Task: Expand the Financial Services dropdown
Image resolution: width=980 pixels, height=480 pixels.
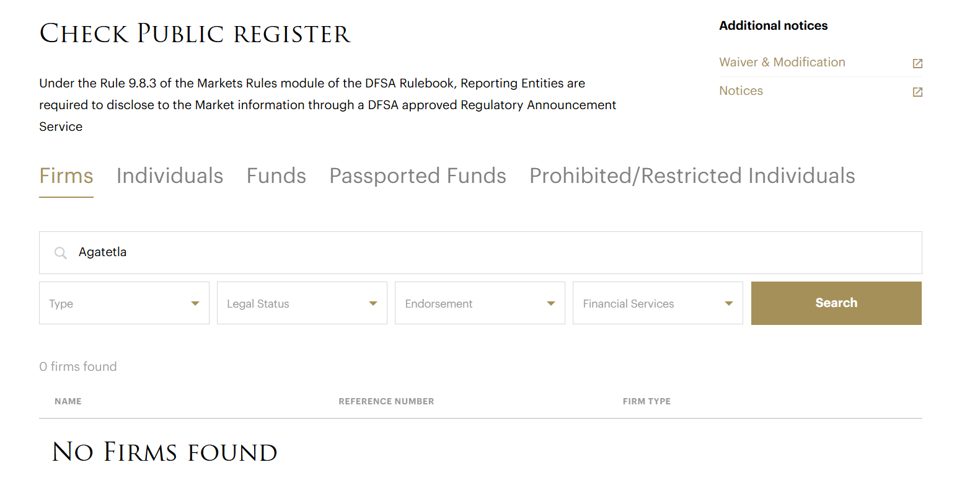Action: pos(658,303)
